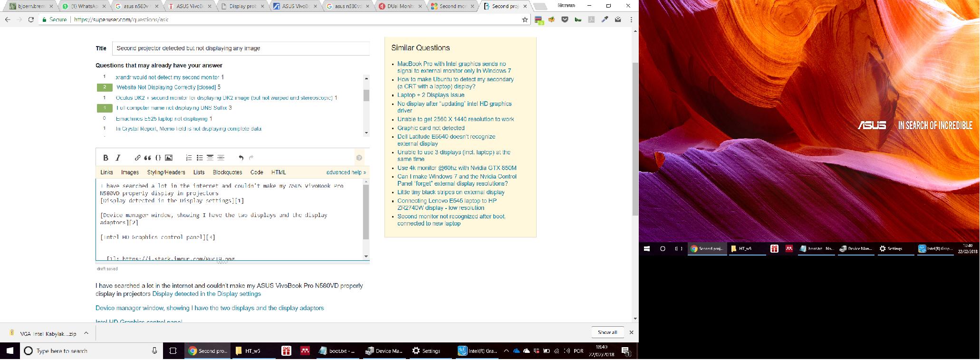This screenshot has width=980, height=360.
Task: Insert a blockquote using the quote icon
Action: [x=148, y=158]
